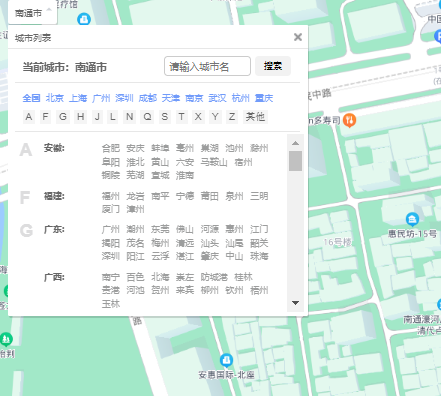Select 南京 quick link
441x396 pixels.
(194, 98)
